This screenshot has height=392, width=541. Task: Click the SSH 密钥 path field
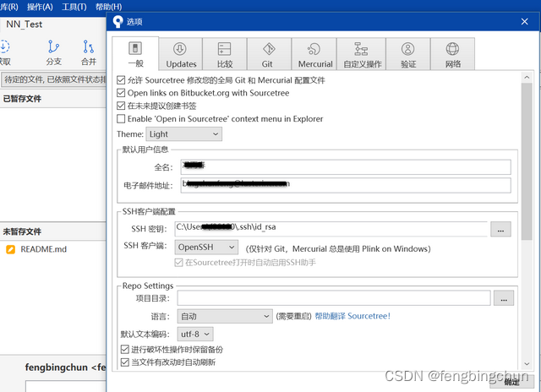click(331, 229)
